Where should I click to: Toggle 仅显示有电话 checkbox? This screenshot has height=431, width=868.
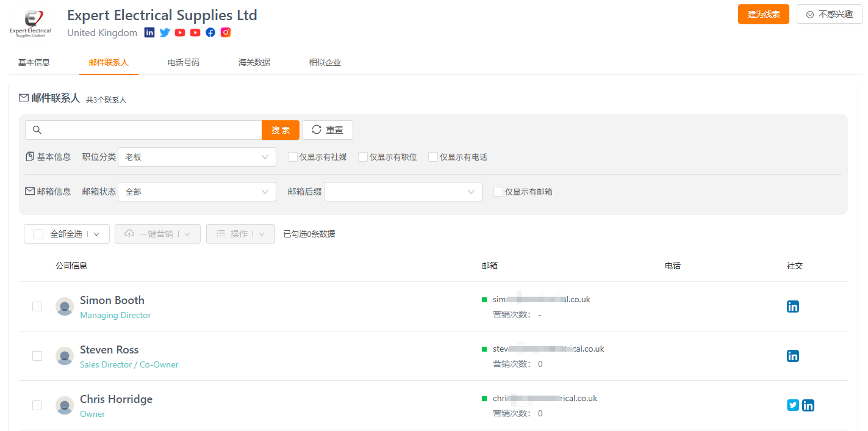tap(433, 157)
